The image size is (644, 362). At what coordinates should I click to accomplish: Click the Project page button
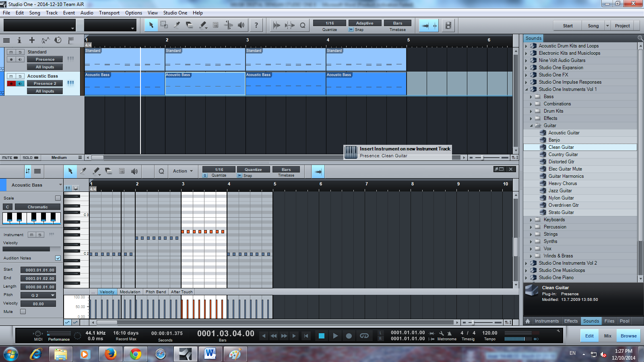pos(622,26)
